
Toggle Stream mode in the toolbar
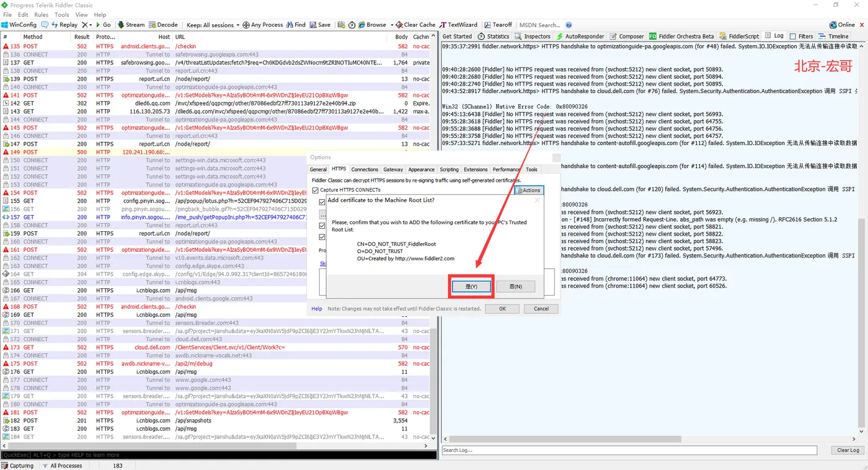[131, 25]
